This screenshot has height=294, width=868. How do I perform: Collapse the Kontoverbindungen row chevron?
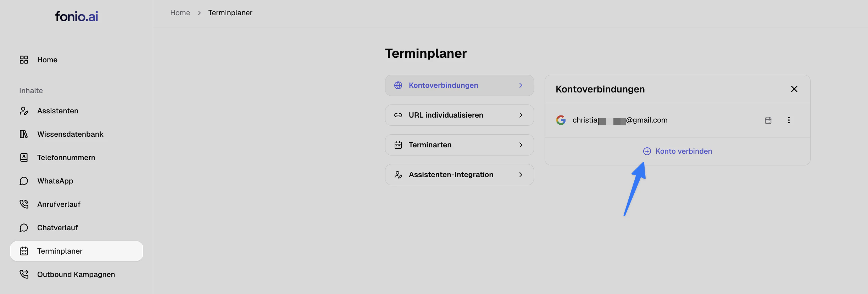click(521, 85)
